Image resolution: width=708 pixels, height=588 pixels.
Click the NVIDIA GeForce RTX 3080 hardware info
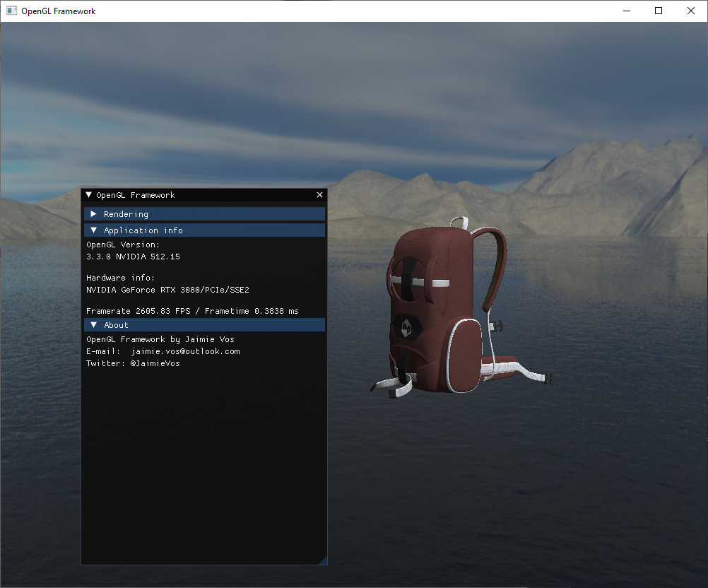pos(167,290)
